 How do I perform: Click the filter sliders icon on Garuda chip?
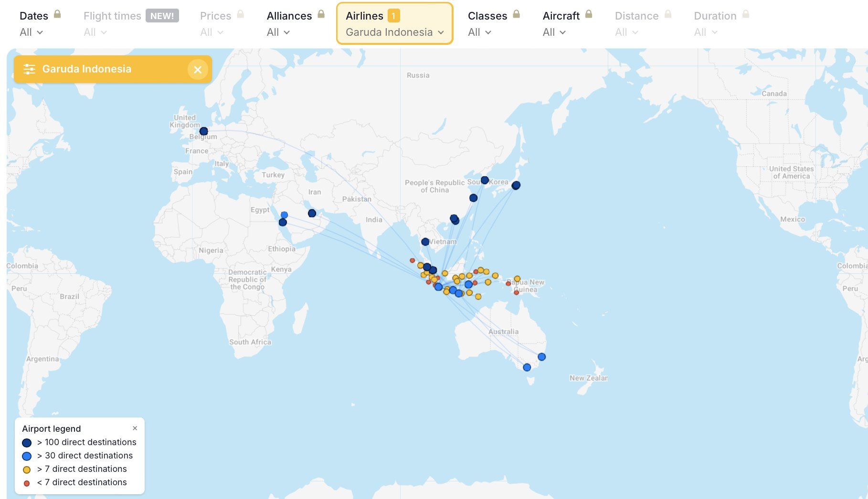30,69
